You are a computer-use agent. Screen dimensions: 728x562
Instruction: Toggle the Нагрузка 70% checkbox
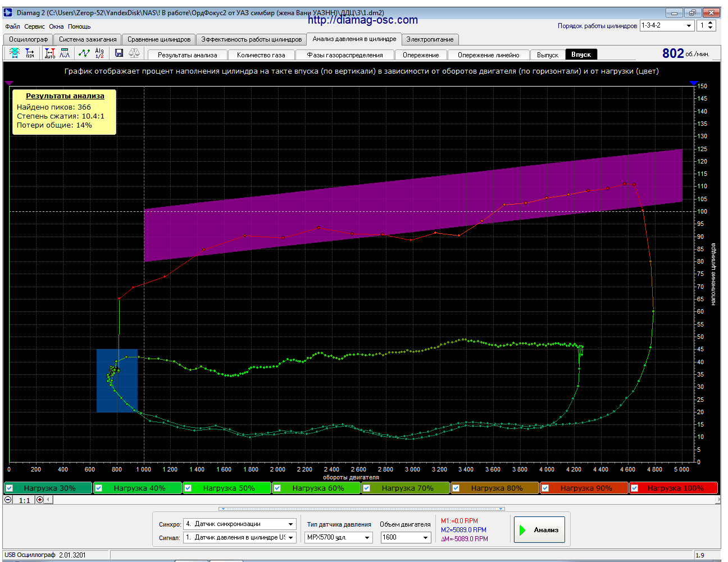click(367, 488)
